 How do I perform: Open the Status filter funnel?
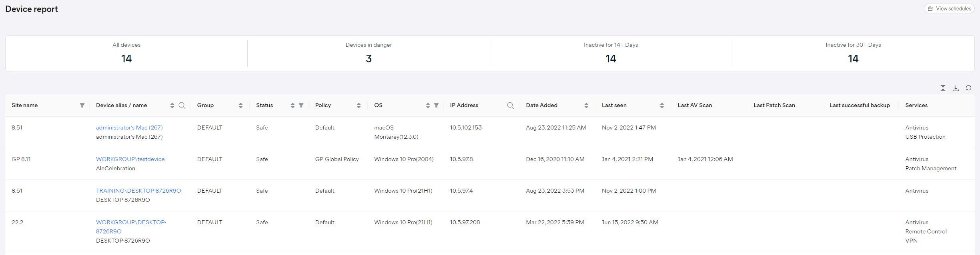[301, 105]
